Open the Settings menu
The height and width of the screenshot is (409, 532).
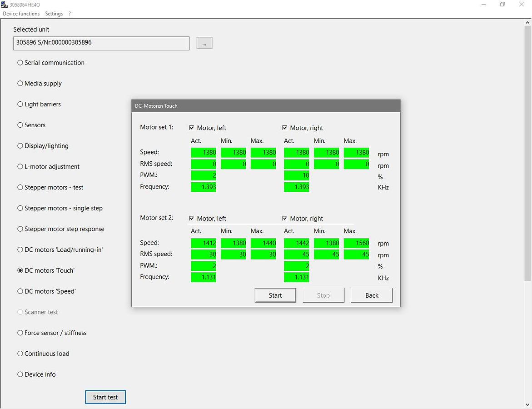click(x=54, y=14)
